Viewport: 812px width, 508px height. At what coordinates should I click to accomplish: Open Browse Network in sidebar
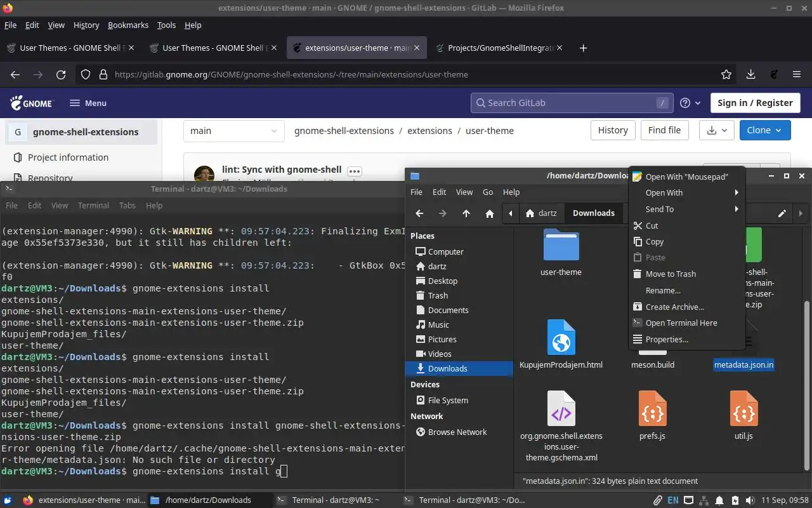tap(459, 432)
